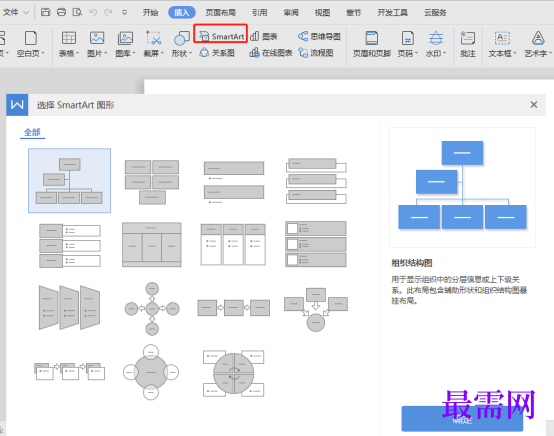This screenshot has width=554, height=436.
Task: Open the 思维导图 mind map tool
Action: pos(319,36)
